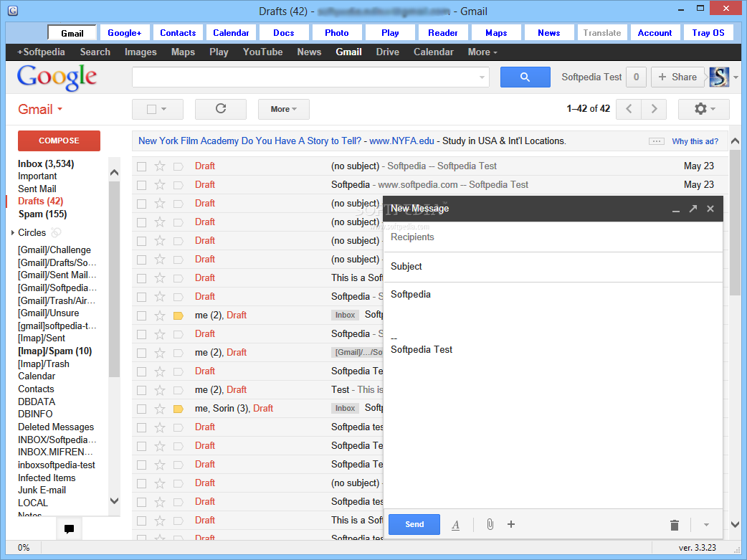Click the Google logo
The height and width of the screenshot is (560, 747).
pos(57,77)
